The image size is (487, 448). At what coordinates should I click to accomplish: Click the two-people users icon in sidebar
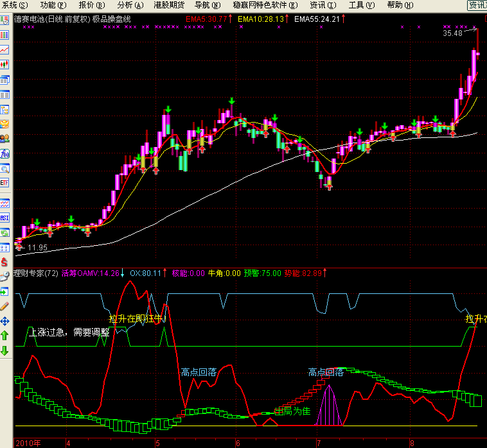pos(5,139)
